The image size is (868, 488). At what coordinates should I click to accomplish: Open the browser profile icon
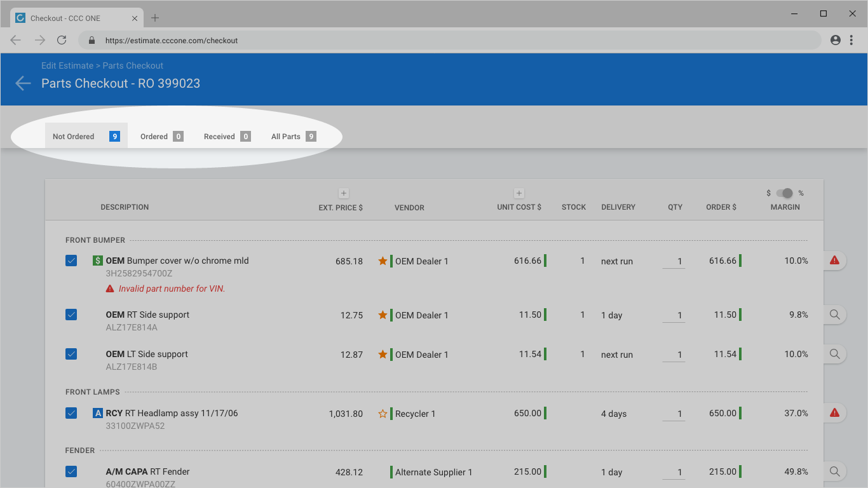[x=836, y=40]
